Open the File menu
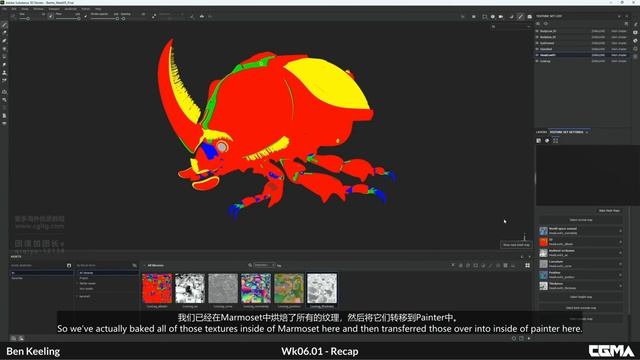The image size is (640, 360). (x=4, y=9)
